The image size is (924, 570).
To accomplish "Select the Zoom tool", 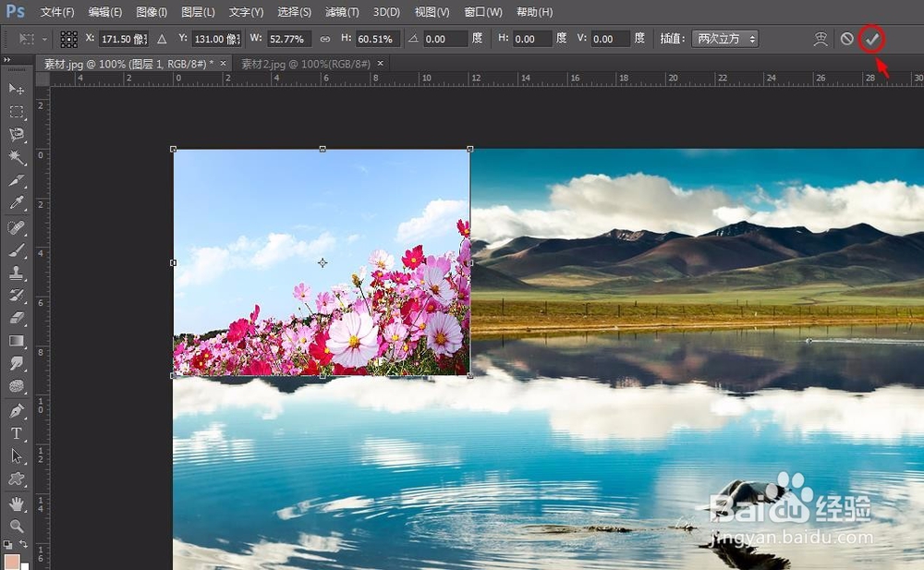I will 16,527.
